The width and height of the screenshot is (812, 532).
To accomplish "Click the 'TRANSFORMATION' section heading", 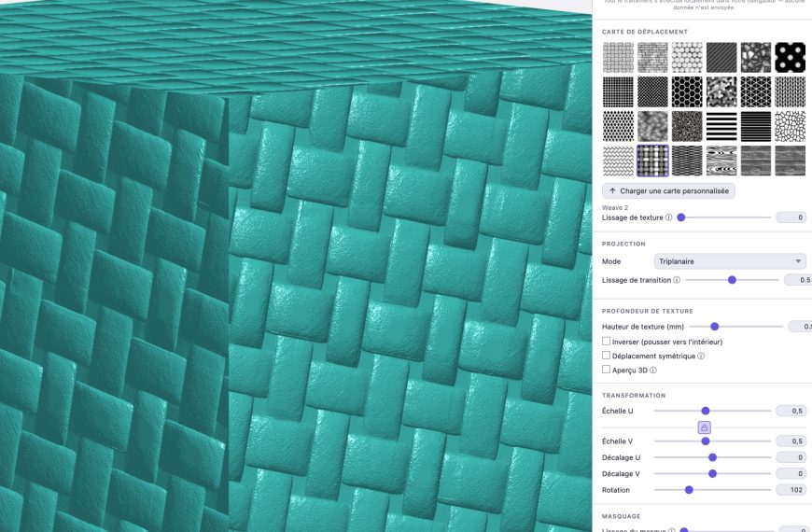I will [634, 395].
